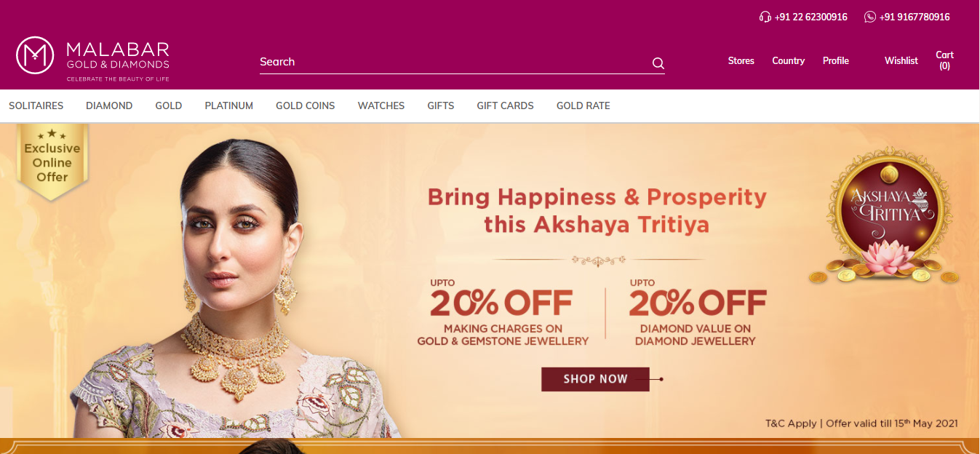The image size is (980, 454).
Task: Click the SHOP NOW button
Action: pos(595,379)
